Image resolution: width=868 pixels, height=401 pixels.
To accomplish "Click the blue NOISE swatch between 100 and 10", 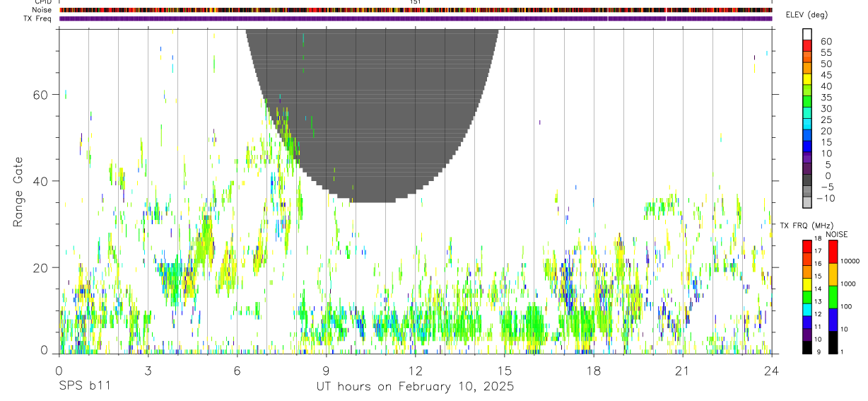I will click(833, 320).
